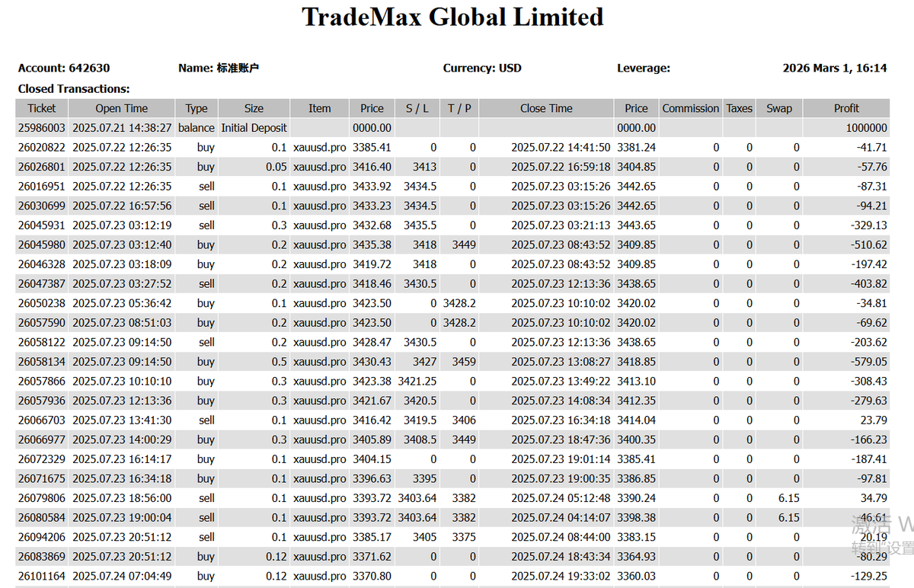Click profit value -579.05

pyautogui.click(x=869, y=362)
